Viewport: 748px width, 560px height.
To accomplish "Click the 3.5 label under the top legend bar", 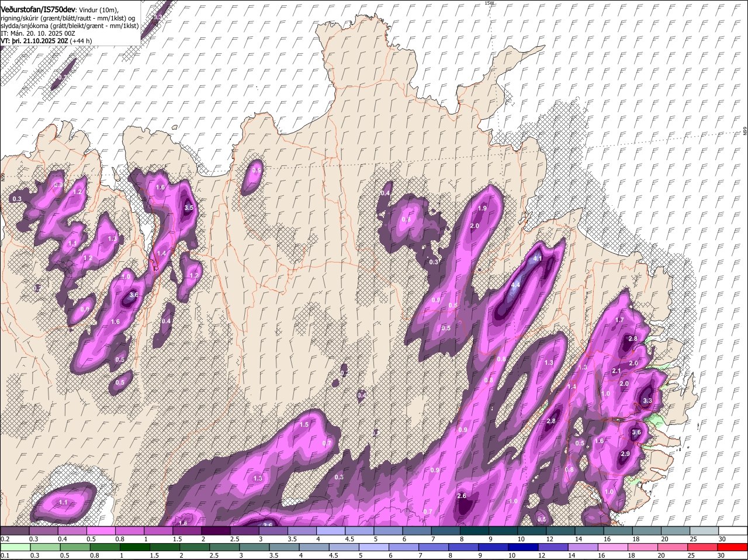I will tap(293, 538).
